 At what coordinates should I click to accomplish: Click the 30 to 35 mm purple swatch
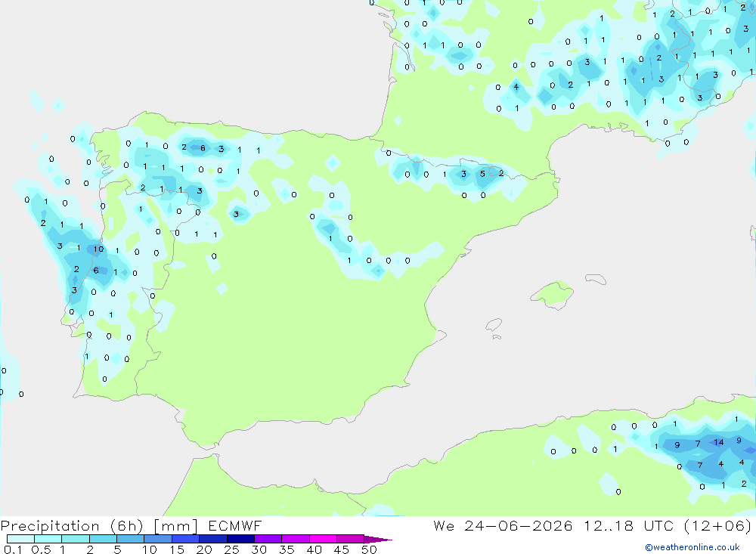tap(268, 539)
